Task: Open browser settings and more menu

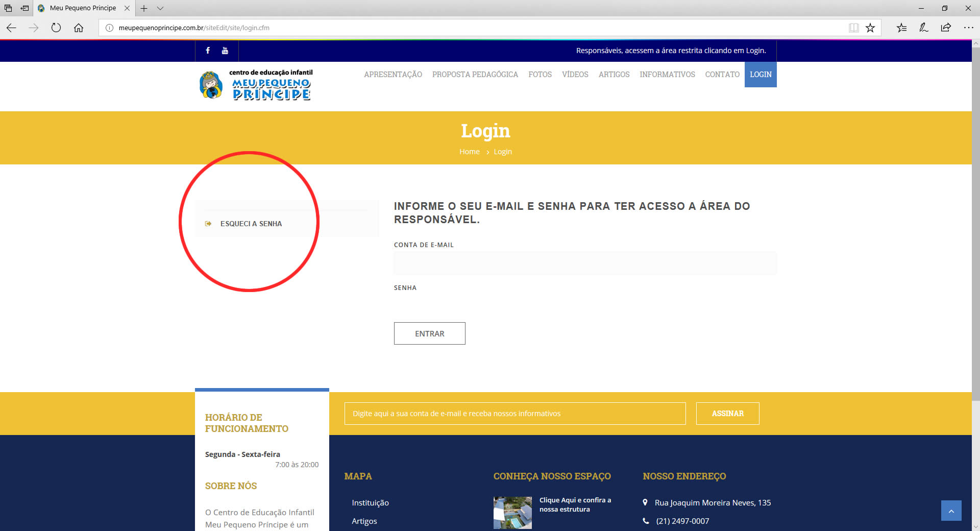Action: pos(968,28)
